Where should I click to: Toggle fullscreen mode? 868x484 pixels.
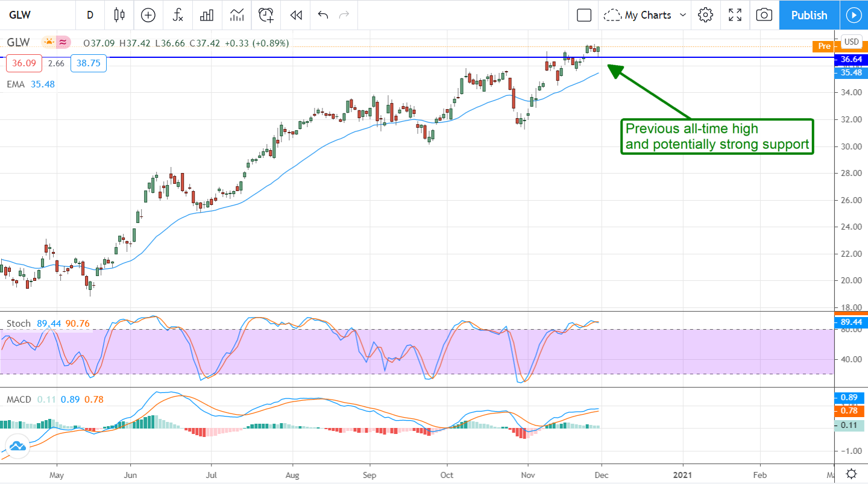coord(735,15)
